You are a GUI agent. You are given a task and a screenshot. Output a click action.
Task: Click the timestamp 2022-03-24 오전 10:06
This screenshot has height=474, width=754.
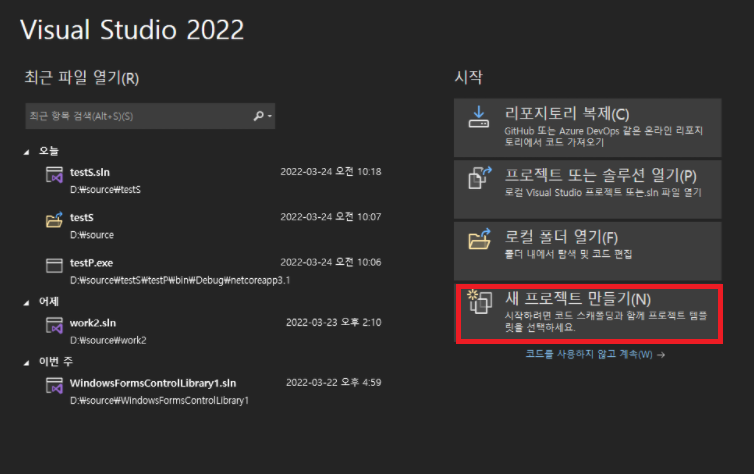[x=331, y=262]
